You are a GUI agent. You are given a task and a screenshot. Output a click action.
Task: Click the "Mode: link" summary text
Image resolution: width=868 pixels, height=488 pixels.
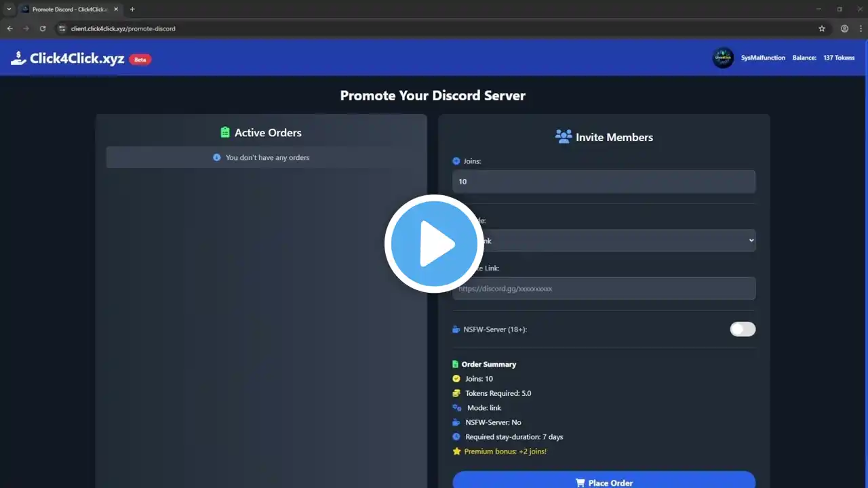point(484,408)
